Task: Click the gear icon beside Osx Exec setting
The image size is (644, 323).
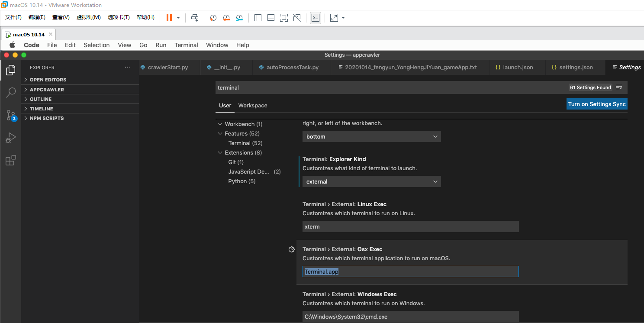Action: [x=292, y=249]
